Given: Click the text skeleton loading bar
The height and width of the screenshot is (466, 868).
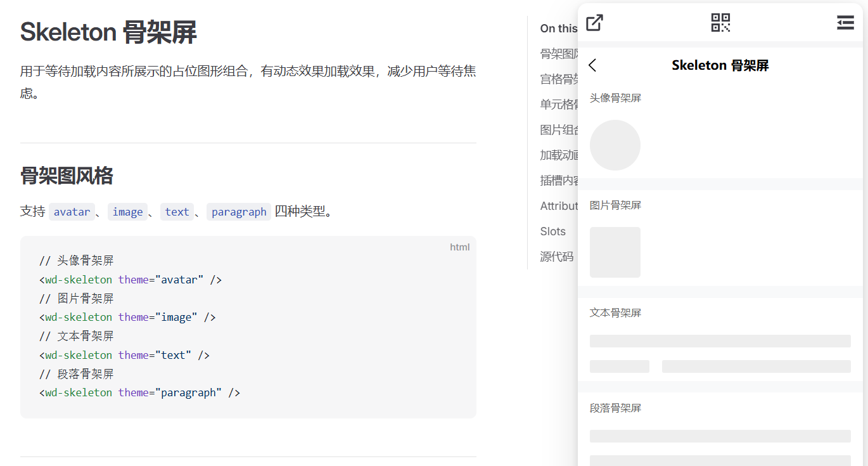Looking at the screenshot, I should 720,340.
